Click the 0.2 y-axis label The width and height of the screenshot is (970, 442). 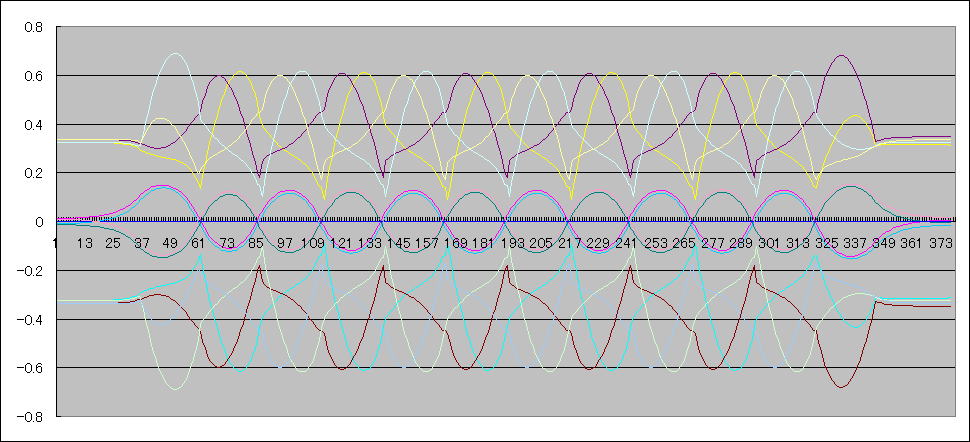click(33, 173)
